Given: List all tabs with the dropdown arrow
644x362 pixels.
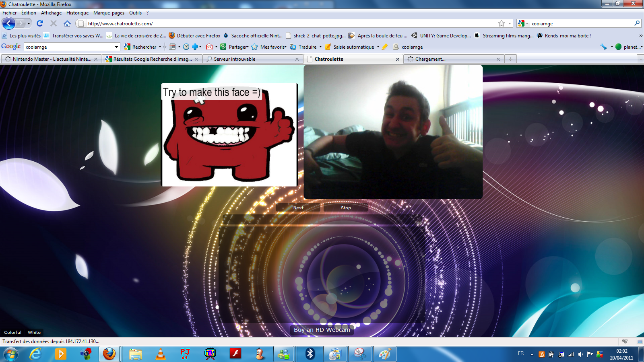Looking at the screenshot, I should [640, 59].
